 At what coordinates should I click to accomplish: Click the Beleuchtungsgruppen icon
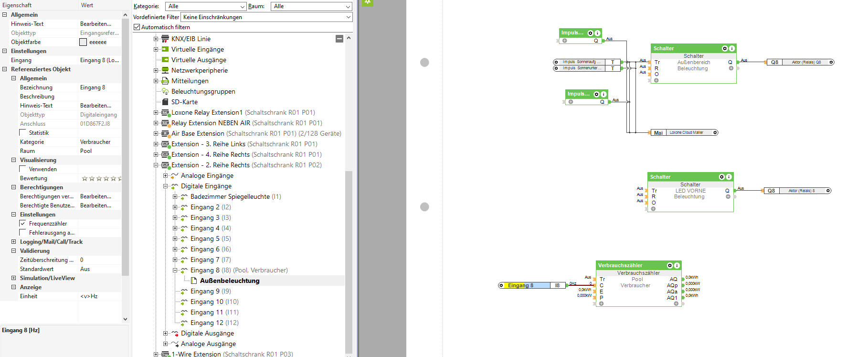[x=165, y=91]
